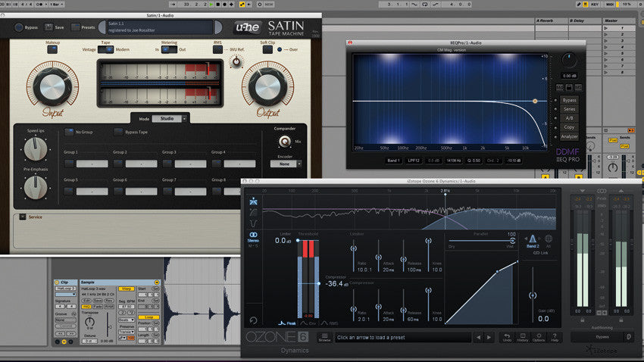The height and width of the screenshot is (362, 644).
Task: Open the Encoder None dropdown
Action: pyautogui.click(x=285, y=164)
